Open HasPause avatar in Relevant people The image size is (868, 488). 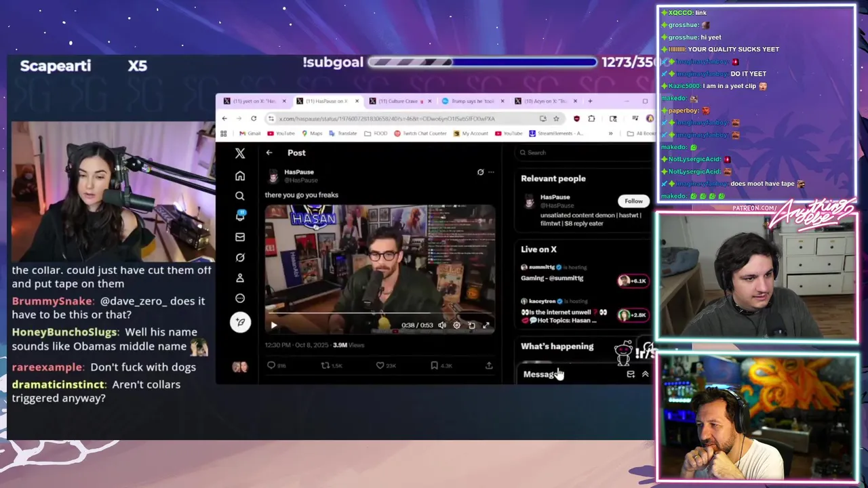[x=529, y=201]
